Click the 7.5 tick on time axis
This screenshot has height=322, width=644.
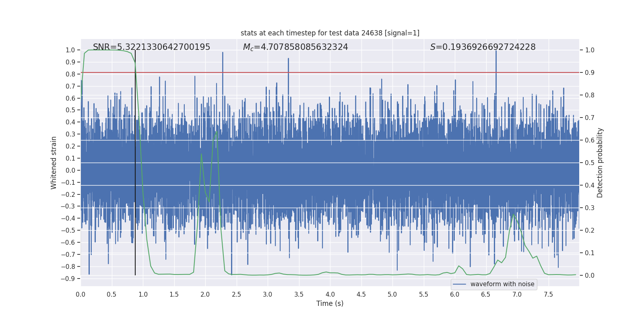point(548,294)
